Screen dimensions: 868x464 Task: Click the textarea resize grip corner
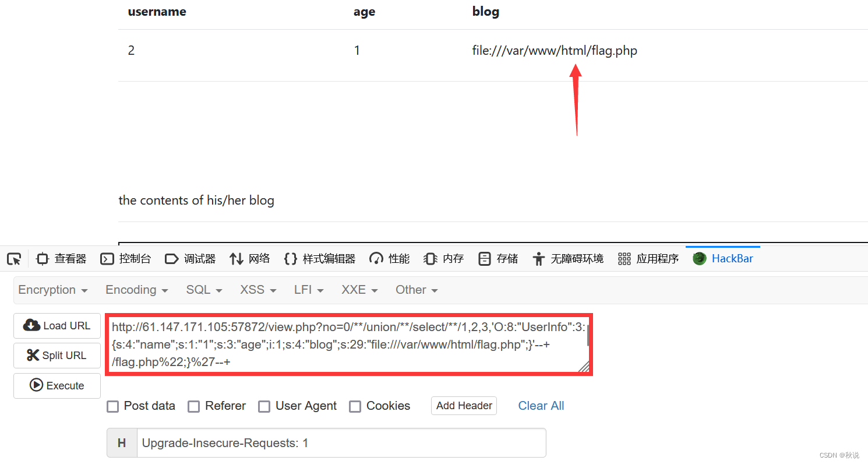(584, 367)
